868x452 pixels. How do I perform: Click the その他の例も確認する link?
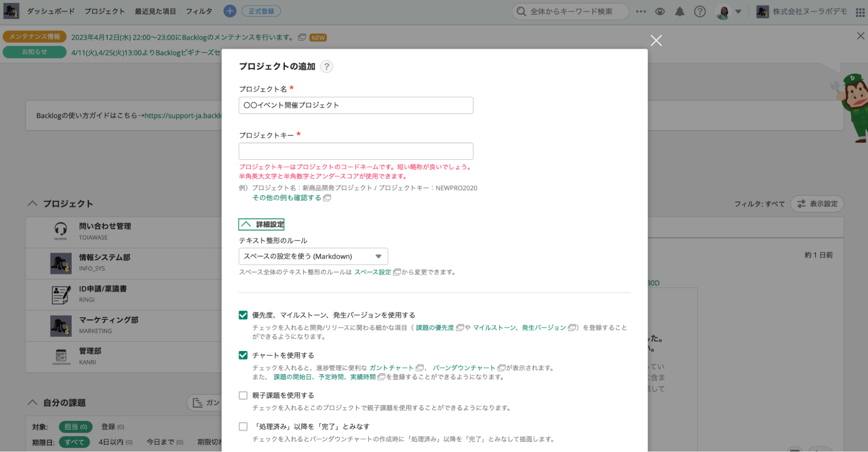coord(287,198)
